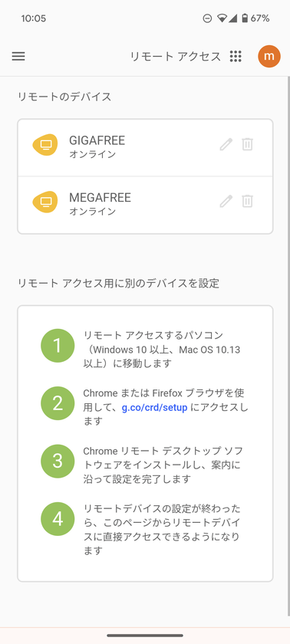
Task: Delete the MEGAFREE device
Action: pyautogui.click(x=247, y=201)
